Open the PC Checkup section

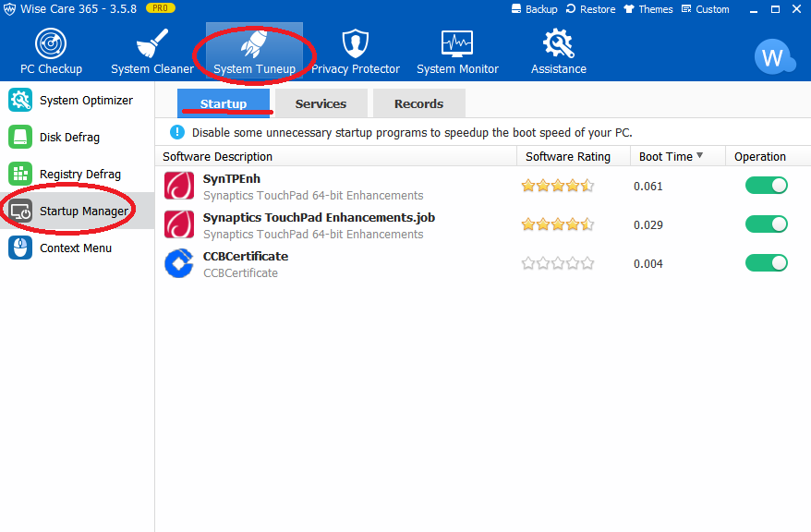(51, 52)
